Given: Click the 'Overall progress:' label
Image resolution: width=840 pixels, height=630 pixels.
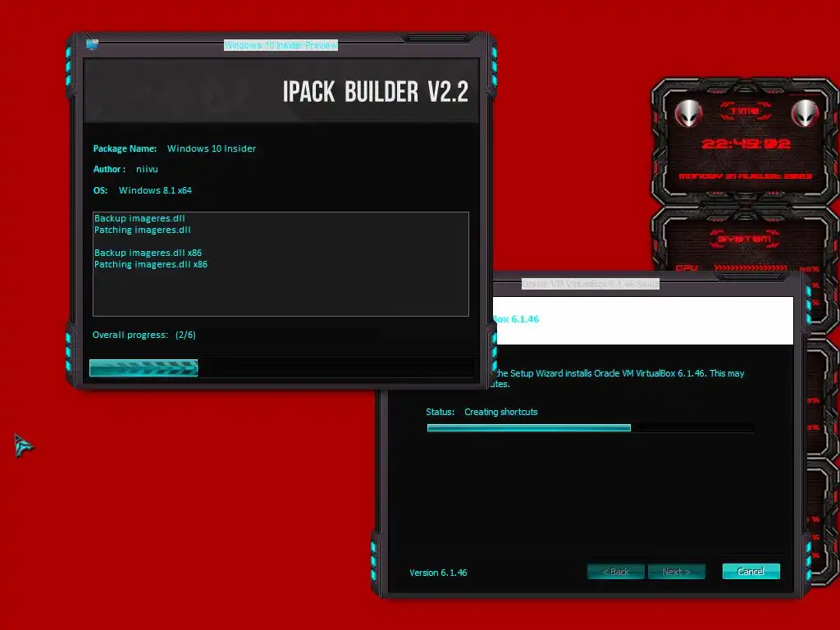Looking at the screenshot, I should (x=130, y=335).
